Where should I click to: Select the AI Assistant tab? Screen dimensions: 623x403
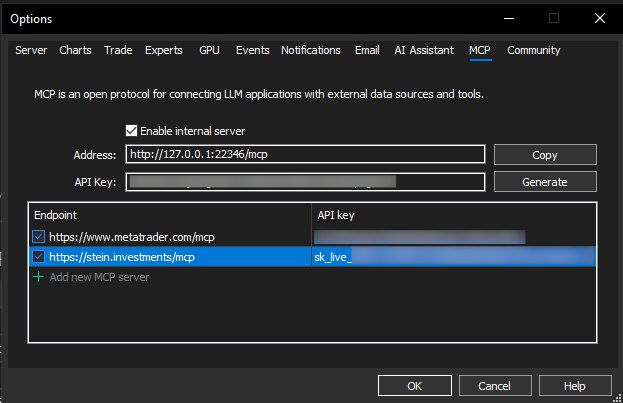[x=424, y=50]
